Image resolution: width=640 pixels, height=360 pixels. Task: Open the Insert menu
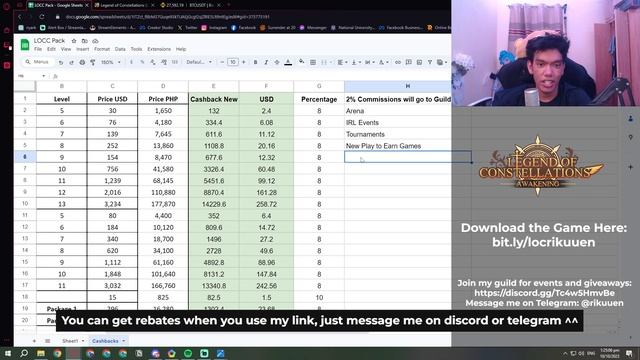tap(82, 49)
